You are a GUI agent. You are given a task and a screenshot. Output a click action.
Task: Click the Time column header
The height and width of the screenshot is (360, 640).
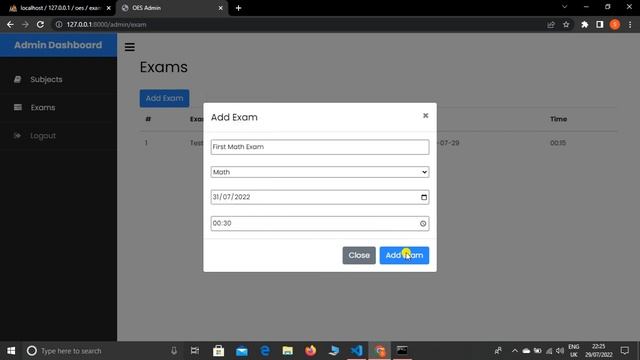pyautogui.click(x=558, y=119)
